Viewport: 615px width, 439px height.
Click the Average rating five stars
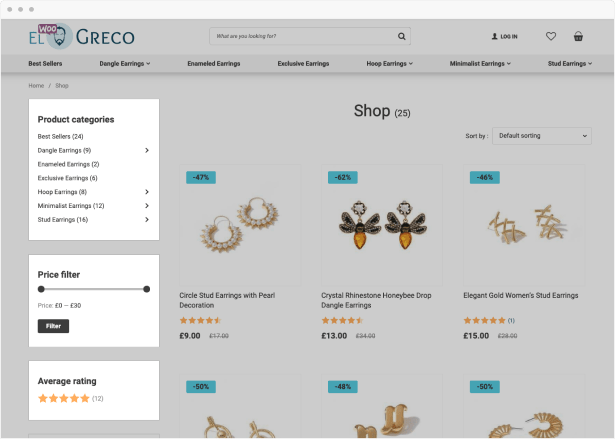63,398
